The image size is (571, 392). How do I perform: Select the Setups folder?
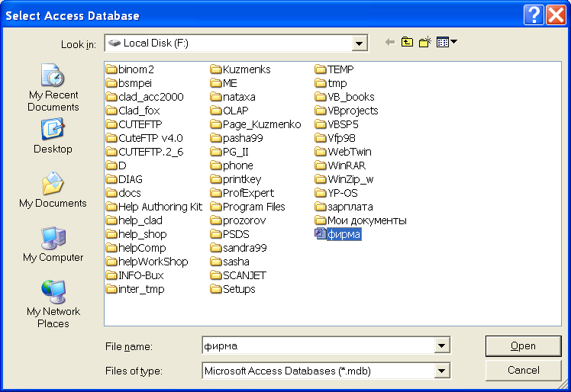pos(233,289)
